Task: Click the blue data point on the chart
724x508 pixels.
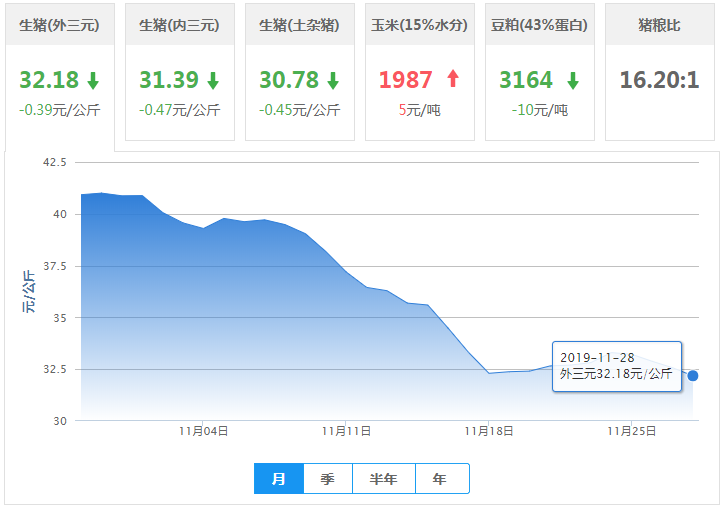Action: pos(693,376)
